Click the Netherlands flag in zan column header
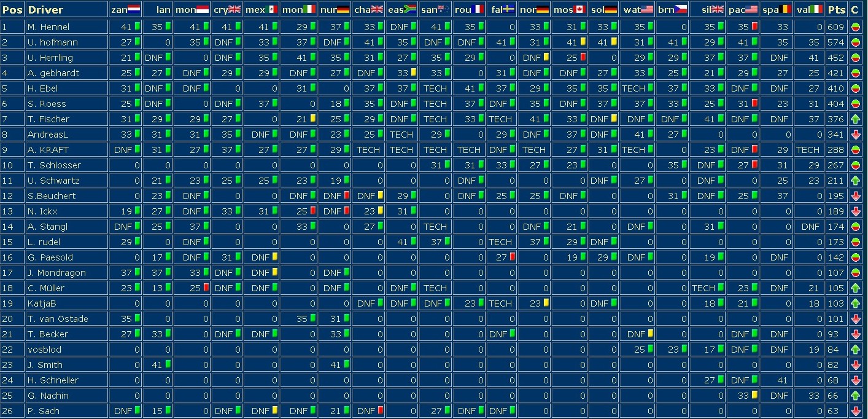This screenshot has width=868, height=419. tap(133, 10)
